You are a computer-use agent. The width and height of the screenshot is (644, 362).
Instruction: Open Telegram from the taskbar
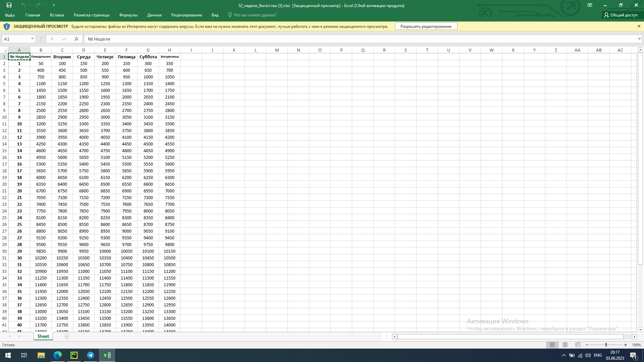(x=91, y=355)
